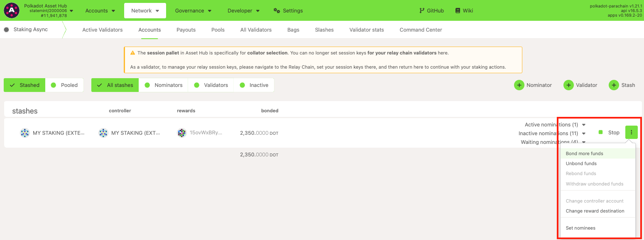Select the Nominators filter

163,85
